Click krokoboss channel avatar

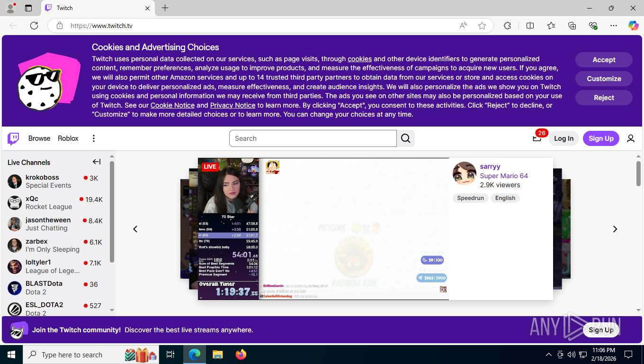coord(15,181)
